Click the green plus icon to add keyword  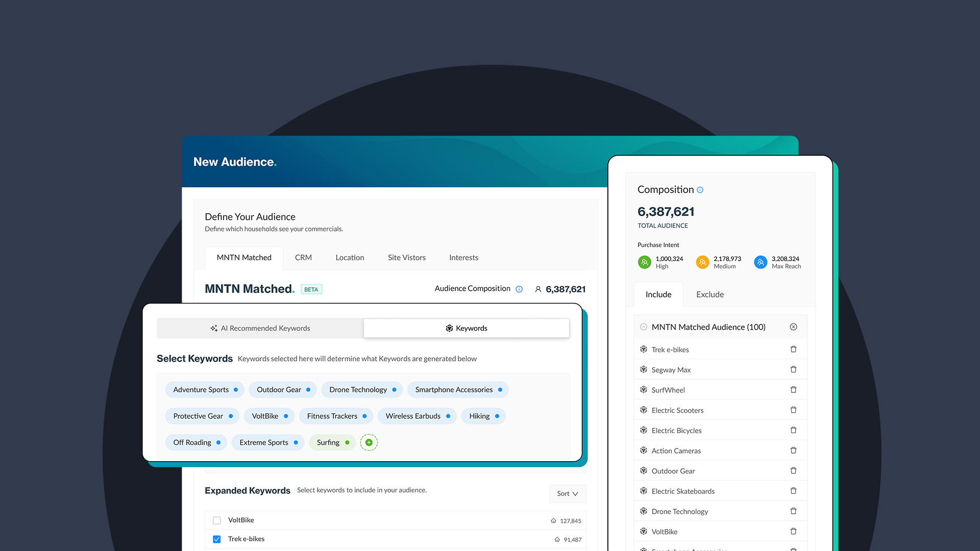click(369, 442)
